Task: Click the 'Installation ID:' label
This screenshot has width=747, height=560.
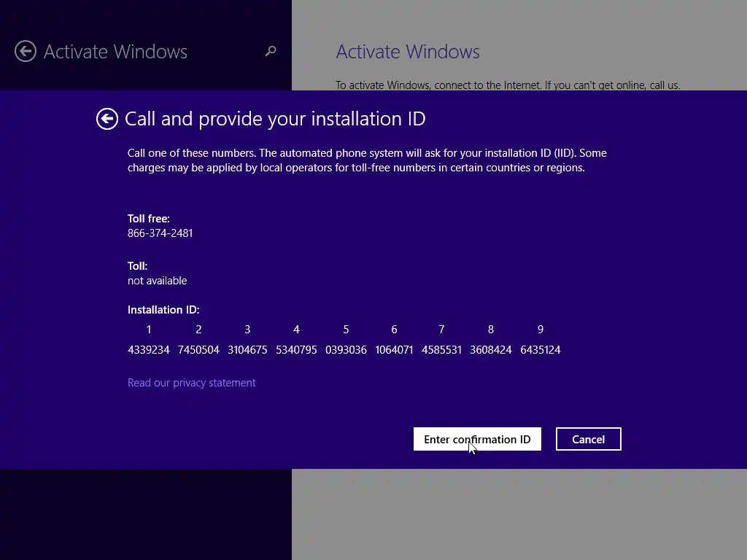Action: [x=163, y=310]
